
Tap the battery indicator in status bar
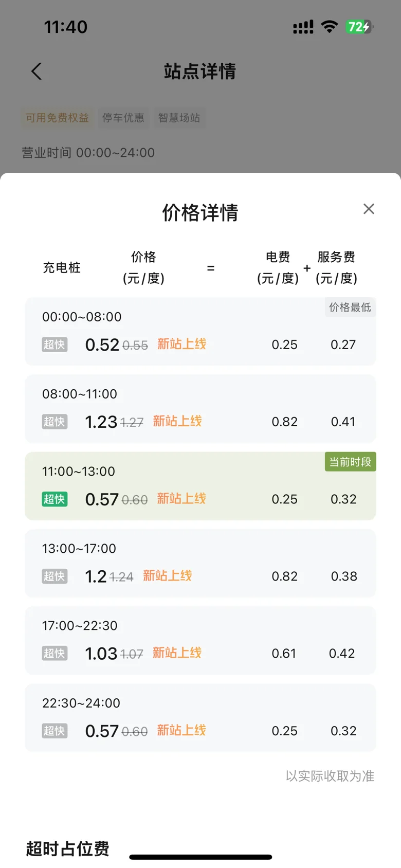(x=359, y=27)
